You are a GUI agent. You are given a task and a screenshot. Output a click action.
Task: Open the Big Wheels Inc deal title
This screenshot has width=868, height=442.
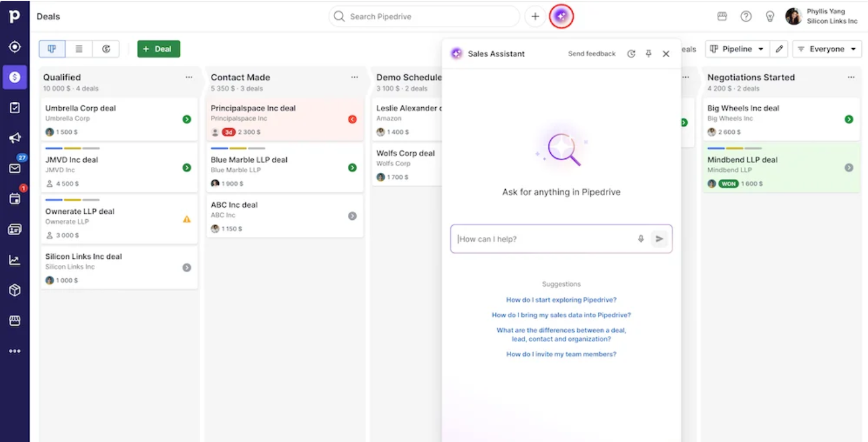click(743, 108)
